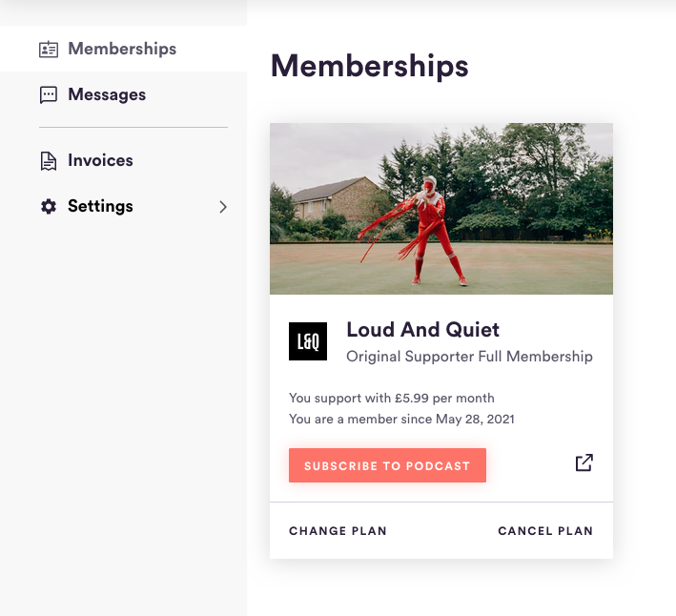Click Cancel Plan link
Screen dimensions: 676x616
click(545, 530)
